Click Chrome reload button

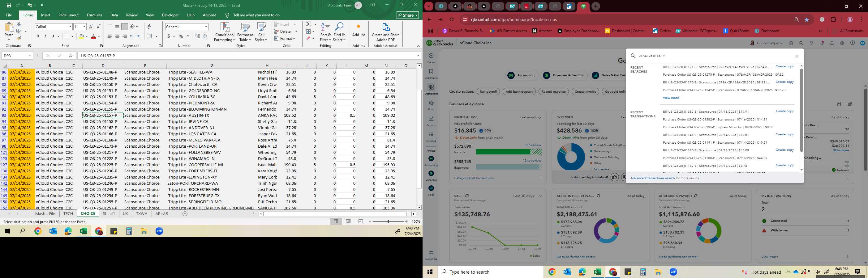[x=452, y=19]
